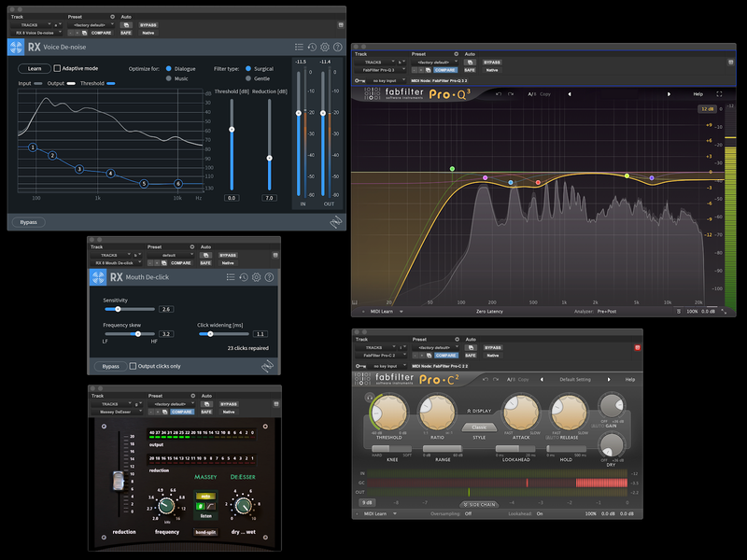
Task: Open Massey DeEsser plugin selector dropdown
Action: point(117,412)
